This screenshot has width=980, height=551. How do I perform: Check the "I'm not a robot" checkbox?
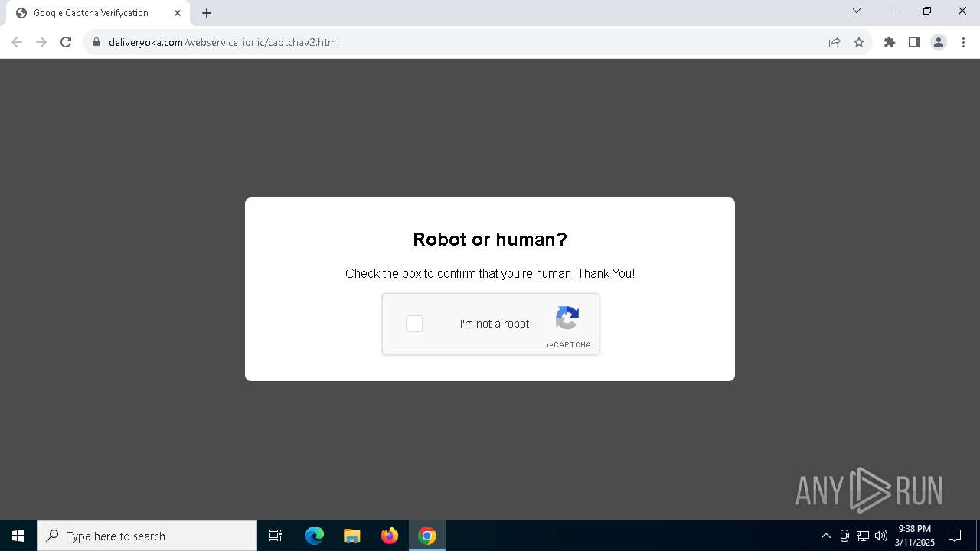point(414,324)
